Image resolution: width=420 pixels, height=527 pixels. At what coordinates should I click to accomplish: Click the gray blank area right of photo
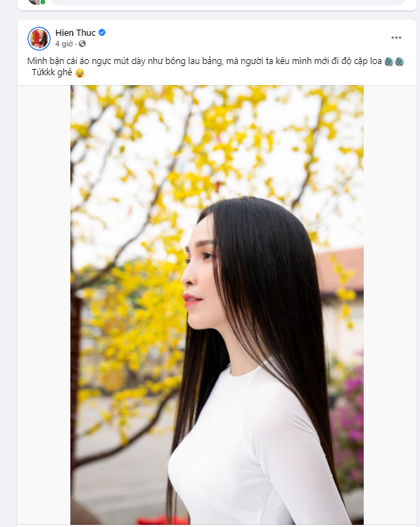click(x=390, y=305)
